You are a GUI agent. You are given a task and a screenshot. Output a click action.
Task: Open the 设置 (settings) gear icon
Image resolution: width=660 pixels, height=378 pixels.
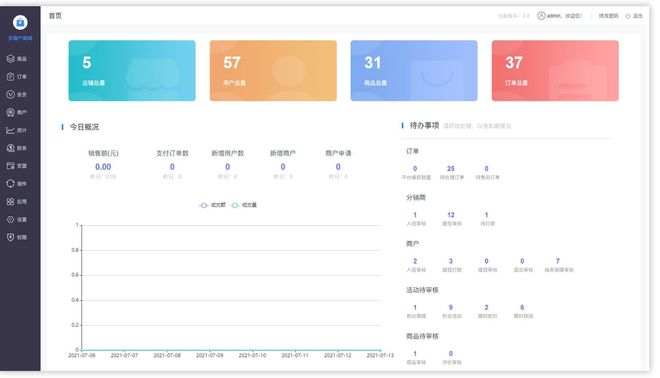(x=11, y=219)
